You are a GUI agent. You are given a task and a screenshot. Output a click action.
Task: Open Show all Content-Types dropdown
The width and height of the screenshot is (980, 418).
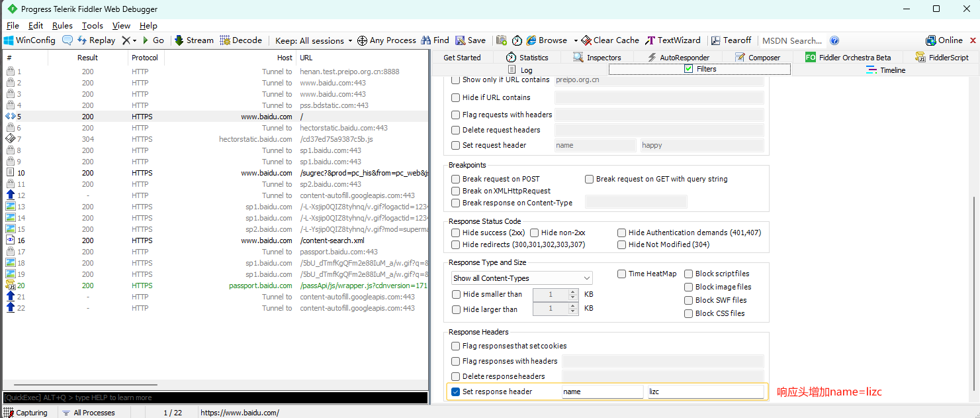[x=522, y=278]
